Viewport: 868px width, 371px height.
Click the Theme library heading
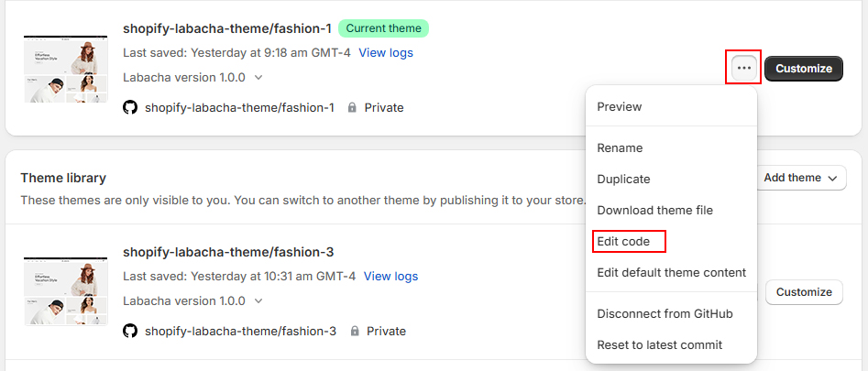pos(63,178)
